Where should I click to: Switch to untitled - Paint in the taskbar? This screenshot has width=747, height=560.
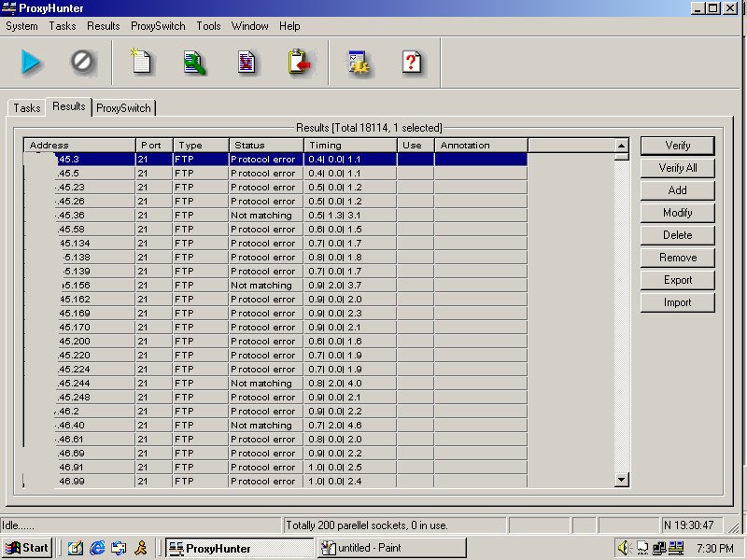click(390, 548)
